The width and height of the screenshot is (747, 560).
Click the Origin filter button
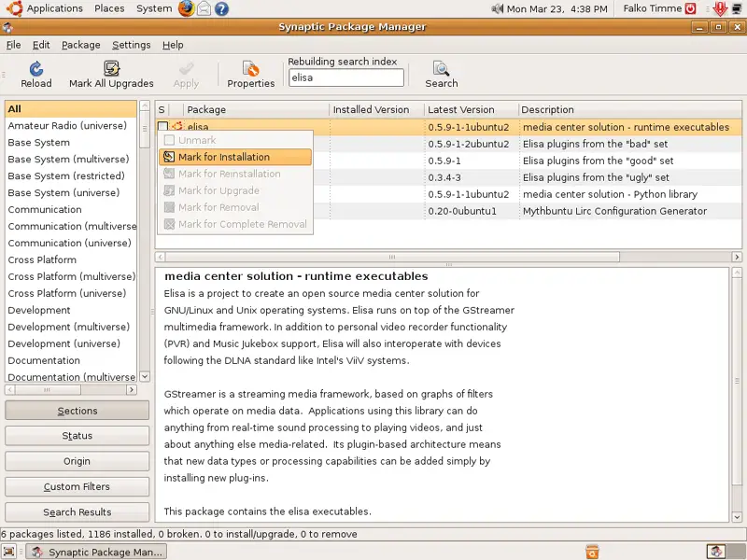tap(78, 461)
